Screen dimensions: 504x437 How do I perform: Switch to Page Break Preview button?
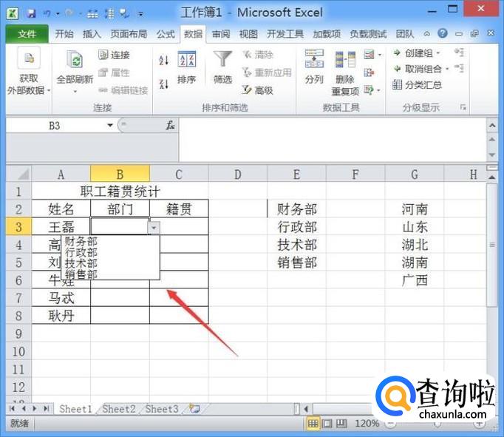point(341,424)
